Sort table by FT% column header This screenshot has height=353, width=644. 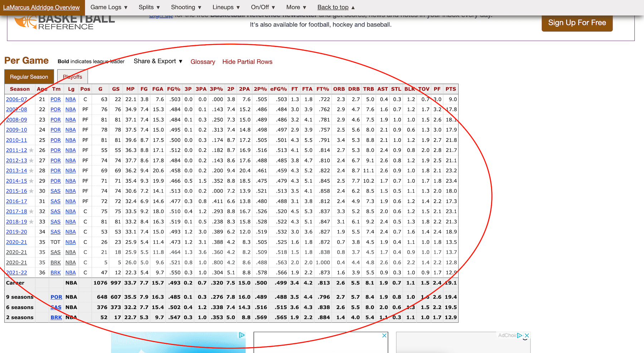pos(322,89)
